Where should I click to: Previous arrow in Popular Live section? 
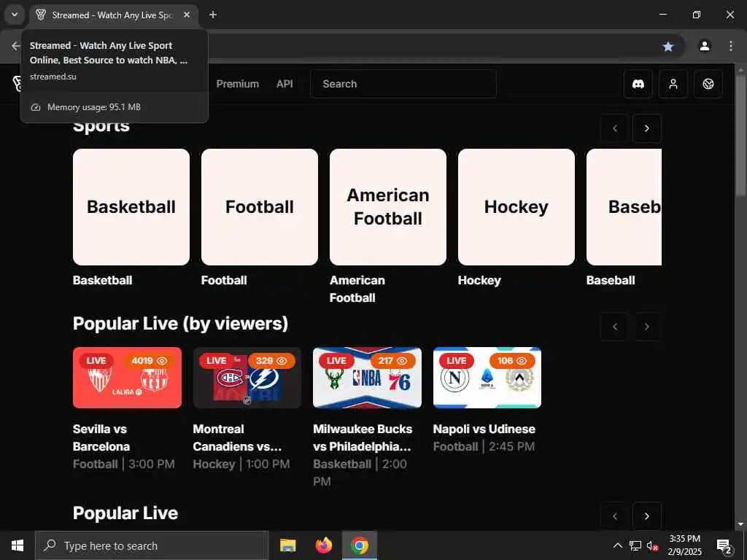(x=614, y=516)
